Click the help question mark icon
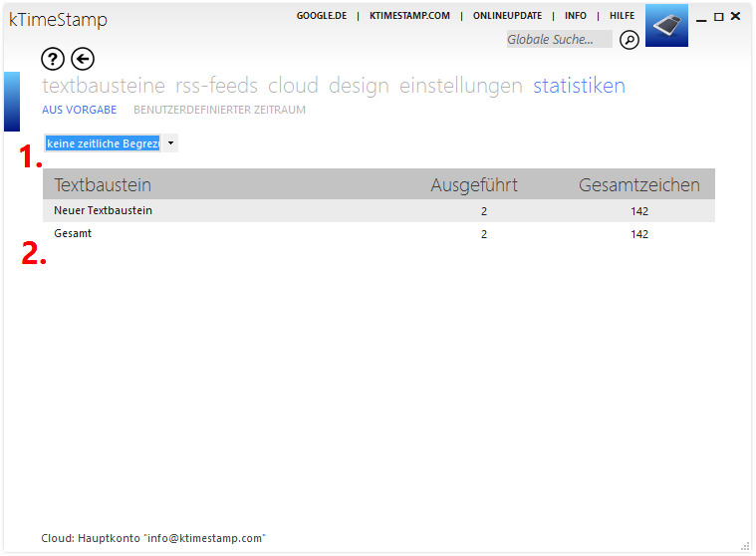 53,60
